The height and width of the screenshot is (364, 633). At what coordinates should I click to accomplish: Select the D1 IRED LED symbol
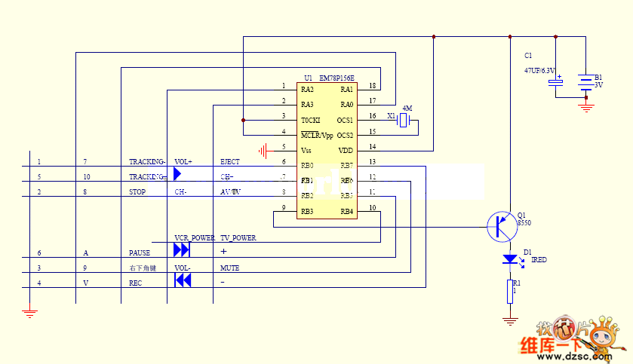[510, 259]
